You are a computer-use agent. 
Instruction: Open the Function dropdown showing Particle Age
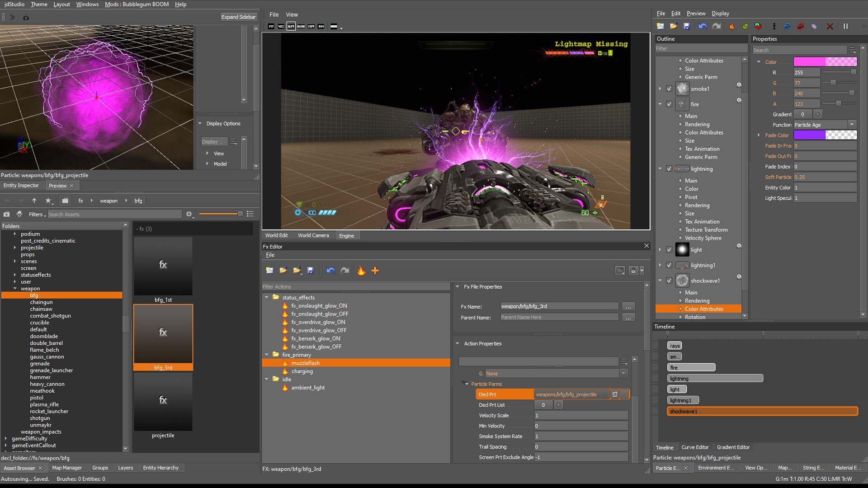(x=852, y=124)
